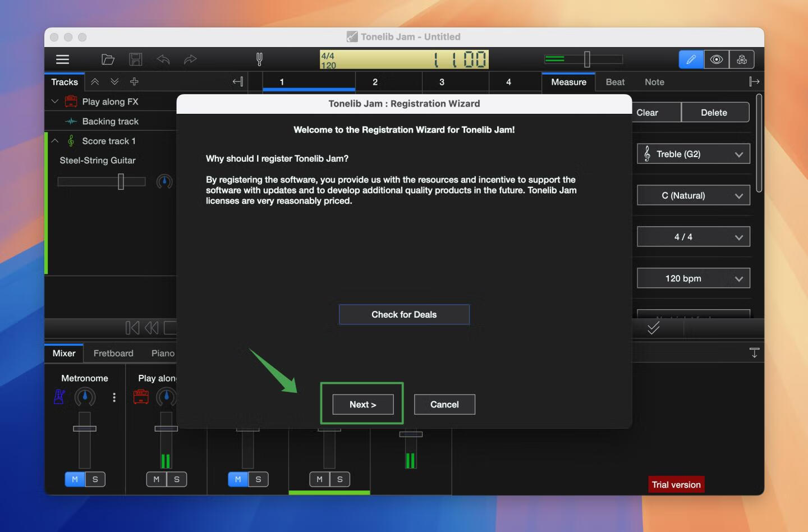Image resolution: width=808 pixels, height=532 pixels.
Task: Collapse the Play along FX track group
Action: click(x=54, y=102)
